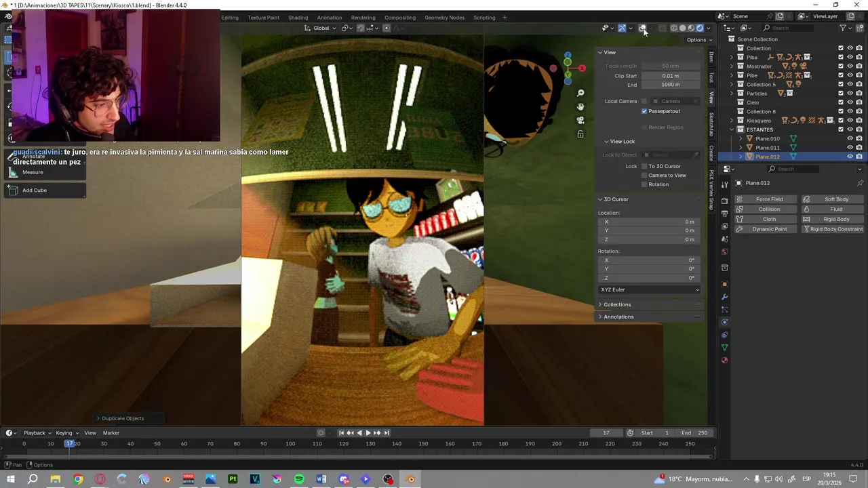Screen dimensions: 868x488
Task: Collapse the ESTANTES collection
Action: 732,129
